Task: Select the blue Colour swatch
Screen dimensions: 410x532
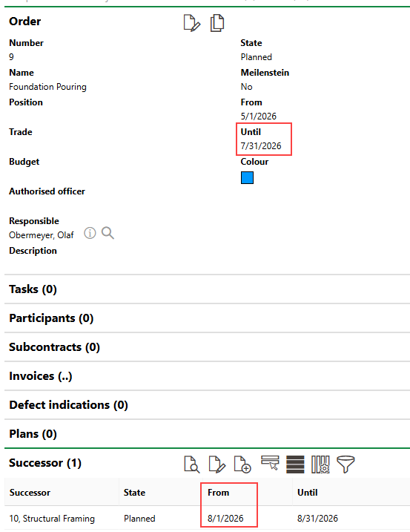Action: click(247, 178)
